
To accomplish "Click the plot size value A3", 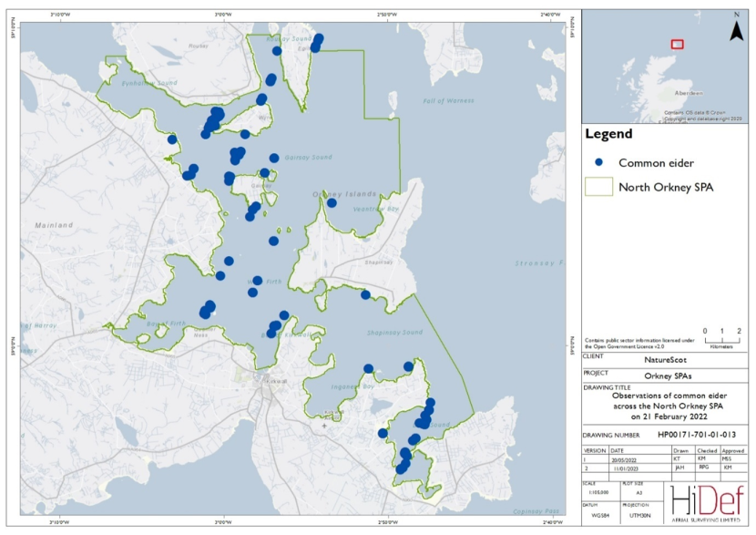I will pos(639,492).
